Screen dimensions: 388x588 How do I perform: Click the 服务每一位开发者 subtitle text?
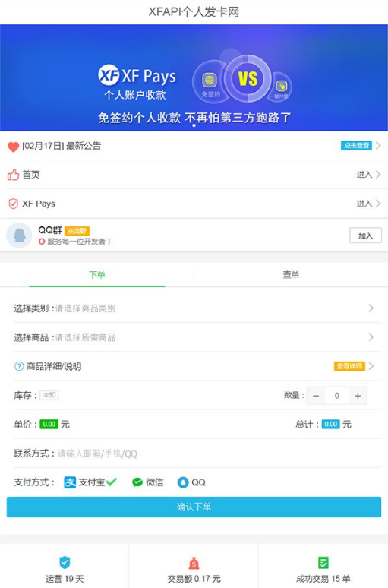click(79, 241)
